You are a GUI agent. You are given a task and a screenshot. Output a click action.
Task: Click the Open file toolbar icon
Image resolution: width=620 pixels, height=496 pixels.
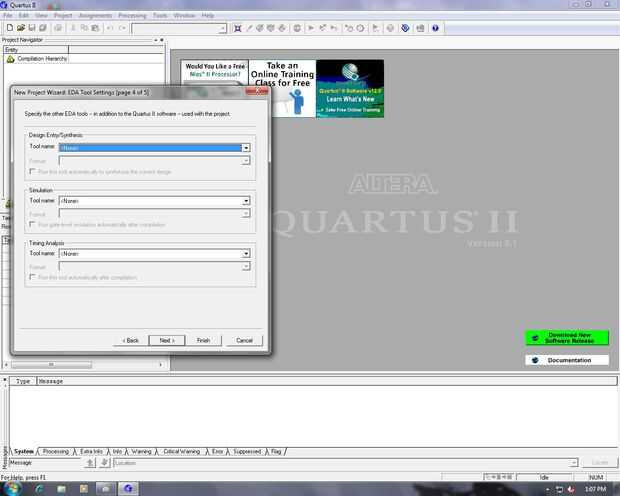[21, 28]
